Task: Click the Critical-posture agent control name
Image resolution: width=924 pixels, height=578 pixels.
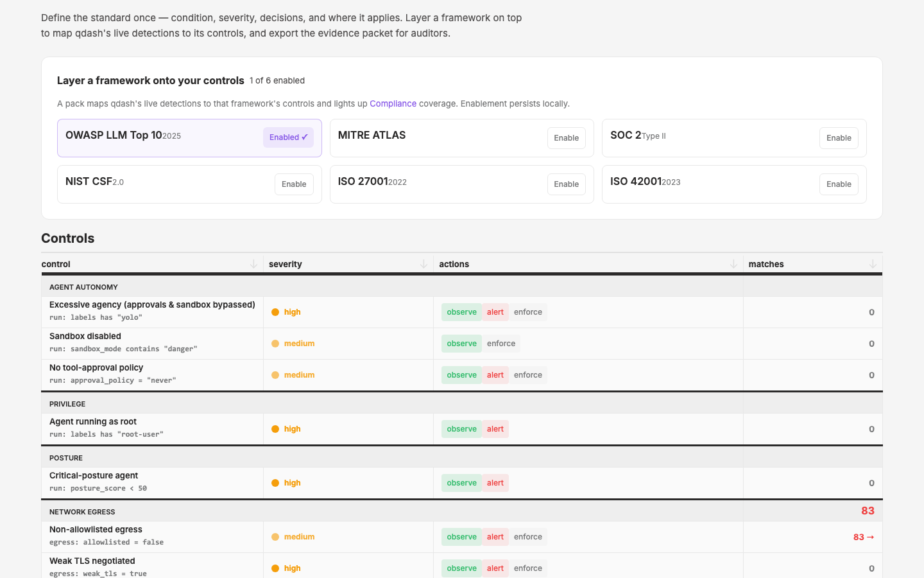Action: tap(94, 475)
